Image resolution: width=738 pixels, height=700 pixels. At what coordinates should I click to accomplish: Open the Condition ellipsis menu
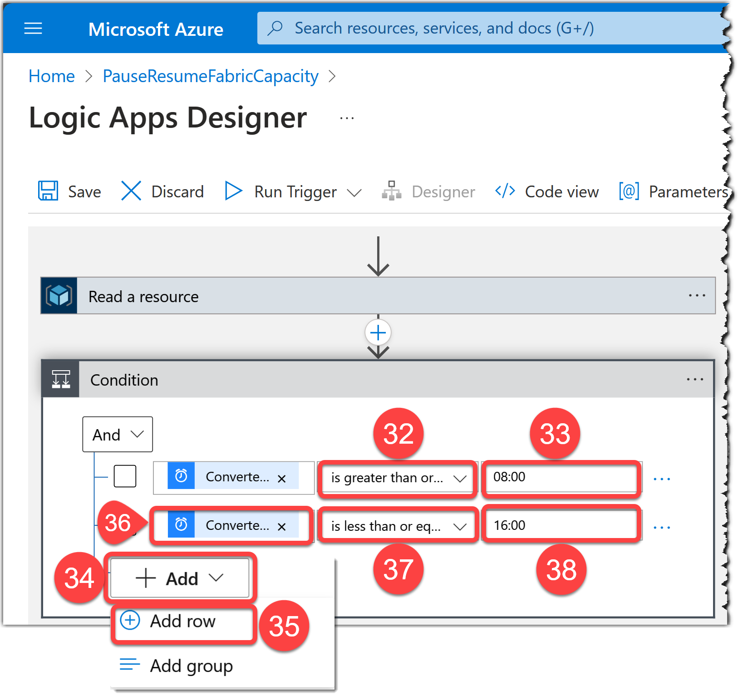coord(695,379)
